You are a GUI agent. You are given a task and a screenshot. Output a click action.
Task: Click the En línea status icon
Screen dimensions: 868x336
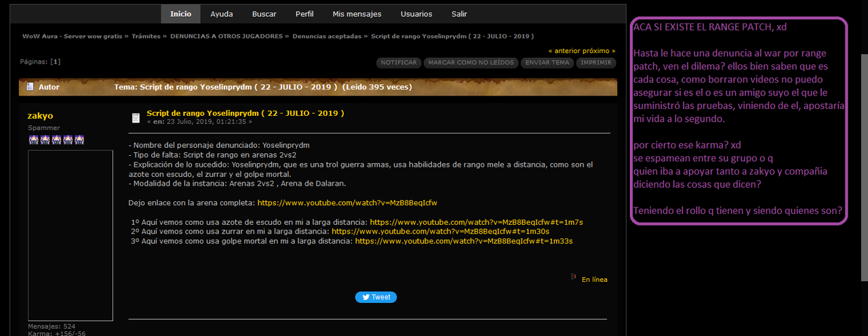tap(574, 277)
